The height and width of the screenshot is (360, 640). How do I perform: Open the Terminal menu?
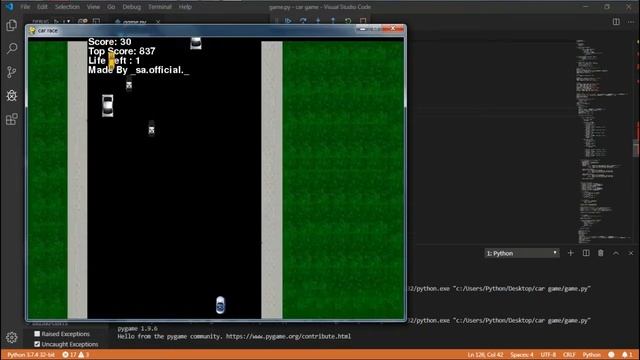click(x=160, y=7)
